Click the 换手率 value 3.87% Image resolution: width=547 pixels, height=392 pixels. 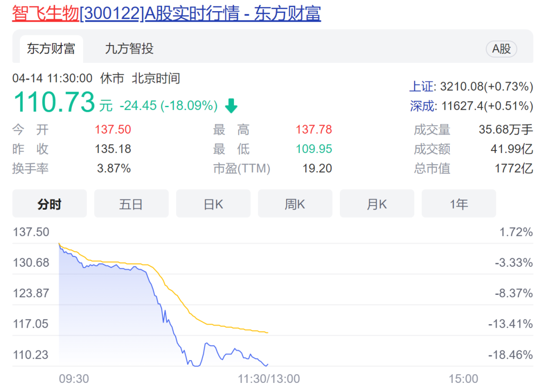pos(114,169)
